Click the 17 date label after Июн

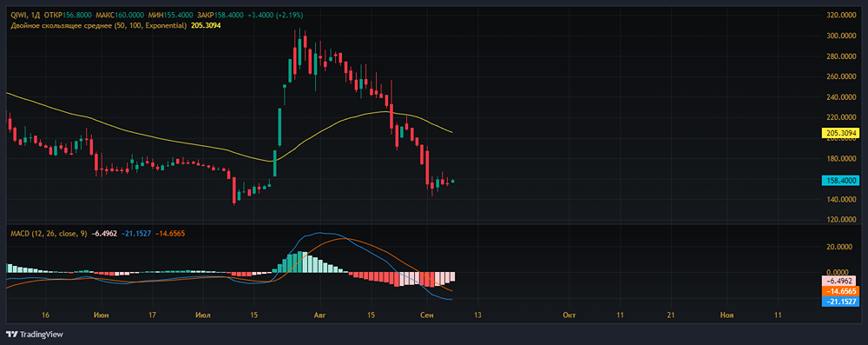click(153, 315)
